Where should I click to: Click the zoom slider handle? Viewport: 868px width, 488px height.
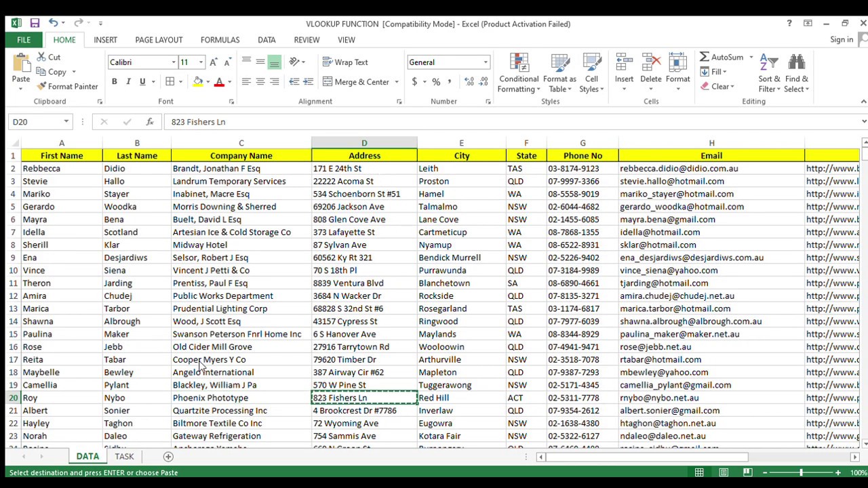801,472
